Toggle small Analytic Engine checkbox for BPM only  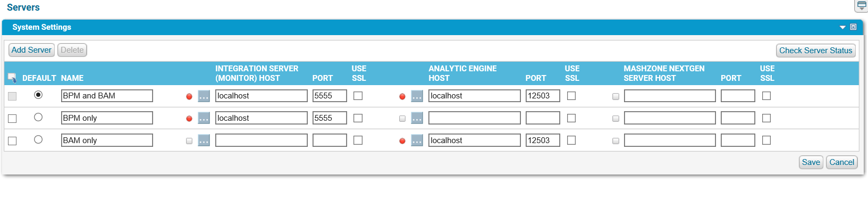point(402,119)
